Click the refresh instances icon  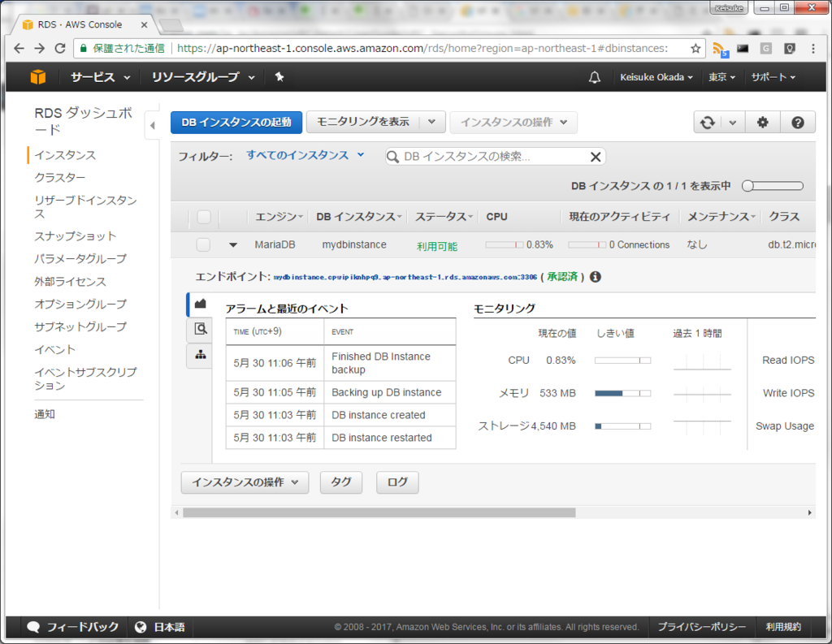708,123
